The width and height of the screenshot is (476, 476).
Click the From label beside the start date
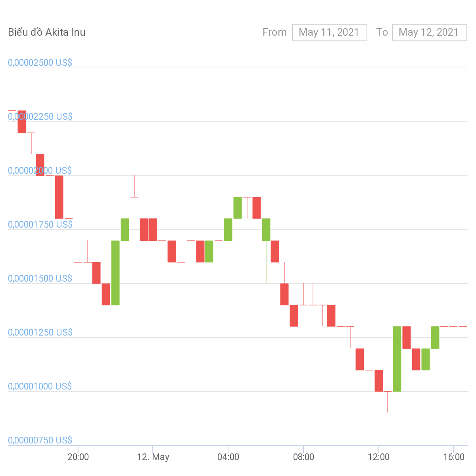click(x=274, y=33)
